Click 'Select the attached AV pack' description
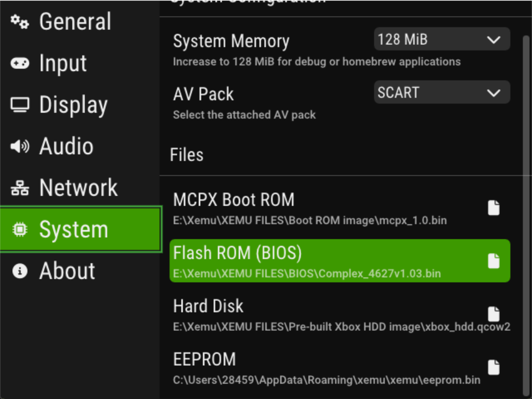Screen dimensions: 532x399 click(x=244, y=115)
